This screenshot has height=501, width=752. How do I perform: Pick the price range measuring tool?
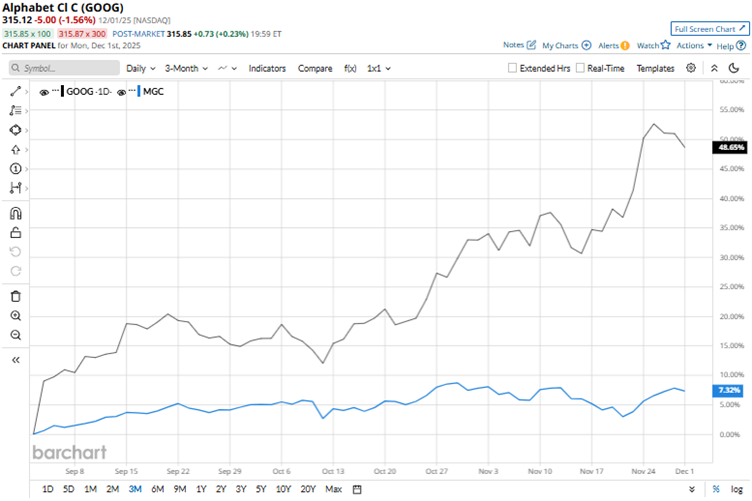[x=15, y=188]
